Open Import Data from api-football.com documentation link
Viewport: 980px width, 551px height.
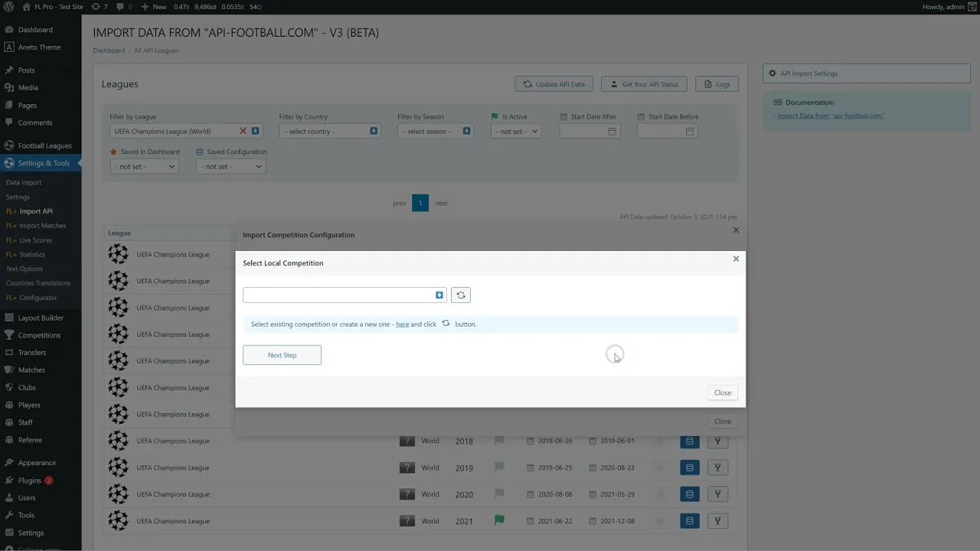tap(831, 116)
